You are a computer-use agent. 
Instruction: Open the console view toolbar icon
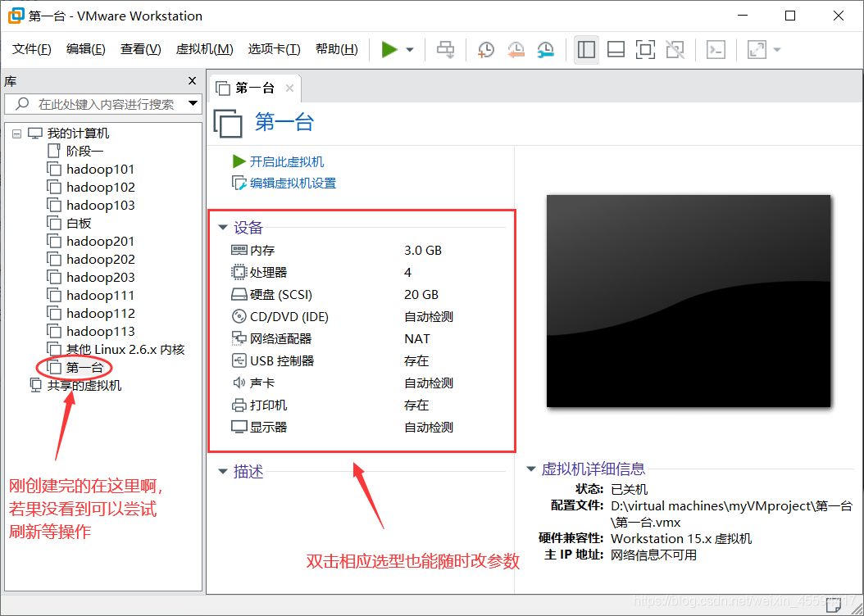click(x=716, y=49)
